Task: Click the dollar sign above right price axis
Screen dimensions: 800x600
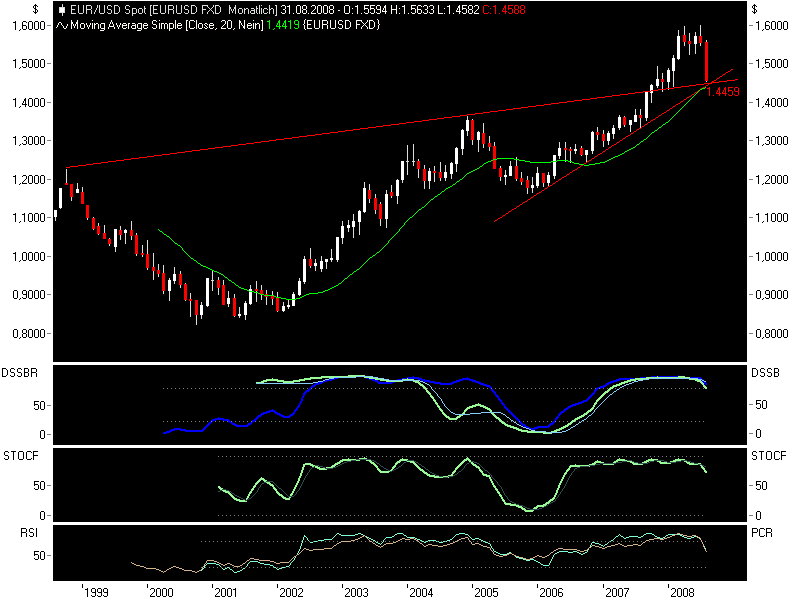Action: point(755,9)
